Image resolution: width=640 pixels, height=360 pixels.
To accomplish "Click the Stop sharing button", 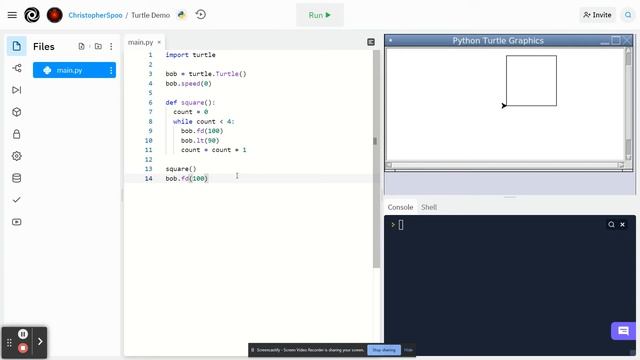I will tap(384, 350).
